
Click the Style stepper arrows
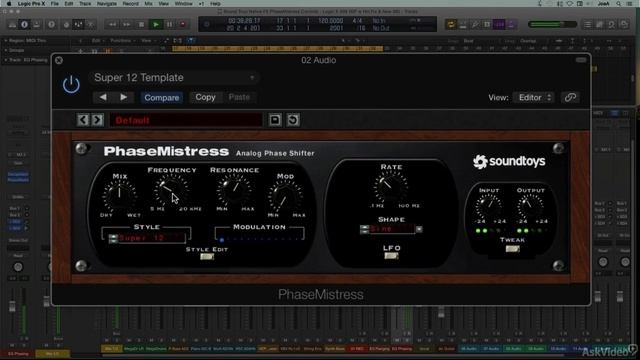pyautogui.click(x=113, y=238)
